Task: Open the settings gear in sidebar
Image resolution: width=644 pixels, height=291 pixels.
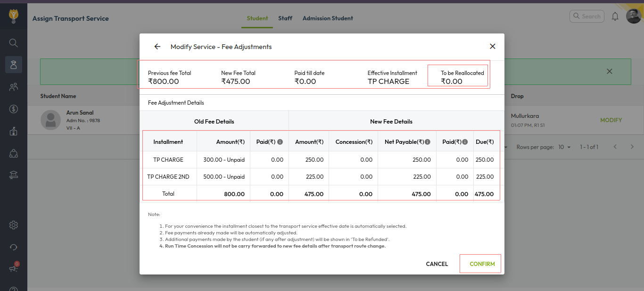Action: tap(14, 225)
